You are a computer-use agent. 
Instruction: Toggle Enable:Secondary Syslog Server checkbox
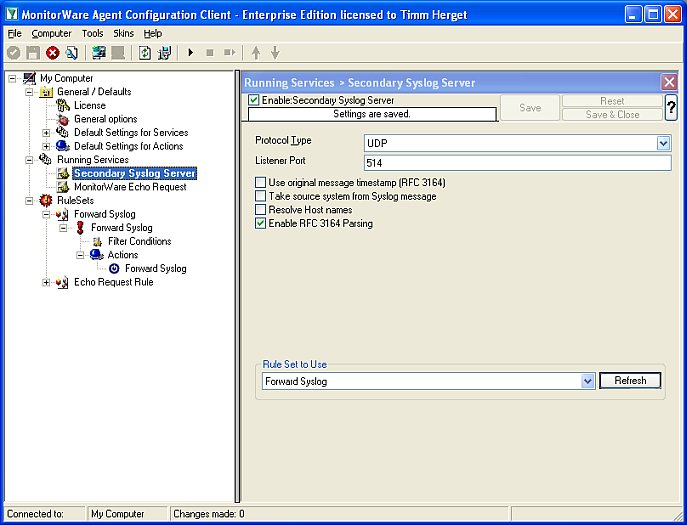coord(253,100)
